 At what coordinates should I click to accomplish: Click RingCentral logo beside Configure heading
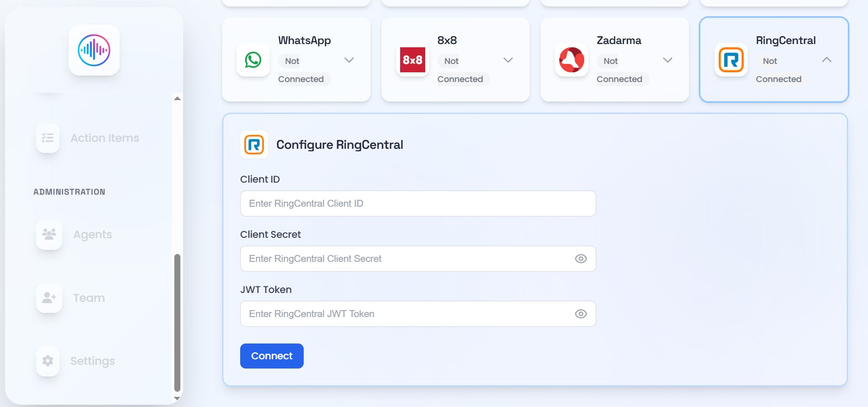pos(254,145)
